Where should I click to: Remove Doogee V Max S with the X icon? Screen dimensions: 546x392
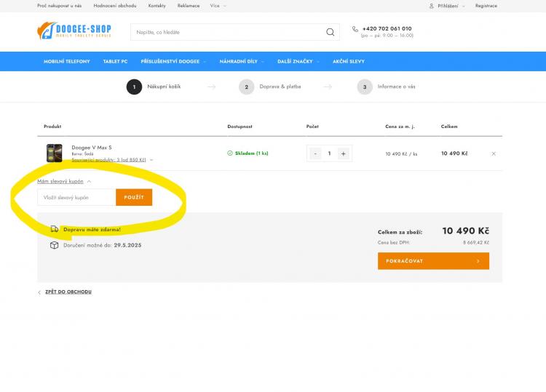pyautogui.click(x=494, y=153)
